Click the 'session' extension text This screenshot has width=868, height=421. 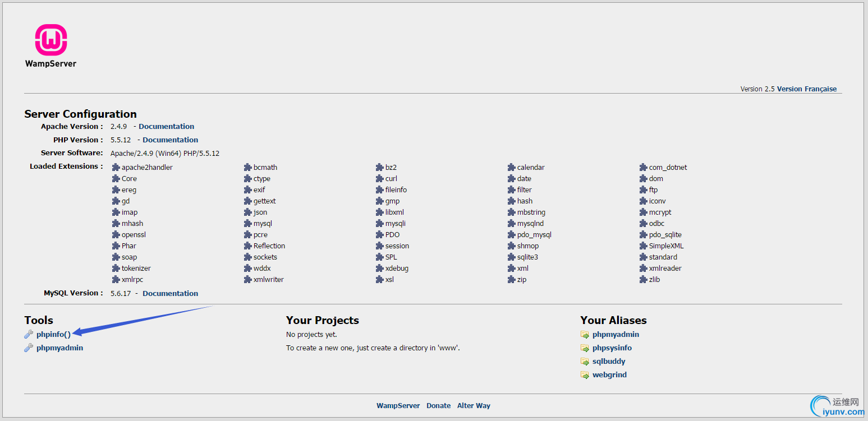click(397, 246)
